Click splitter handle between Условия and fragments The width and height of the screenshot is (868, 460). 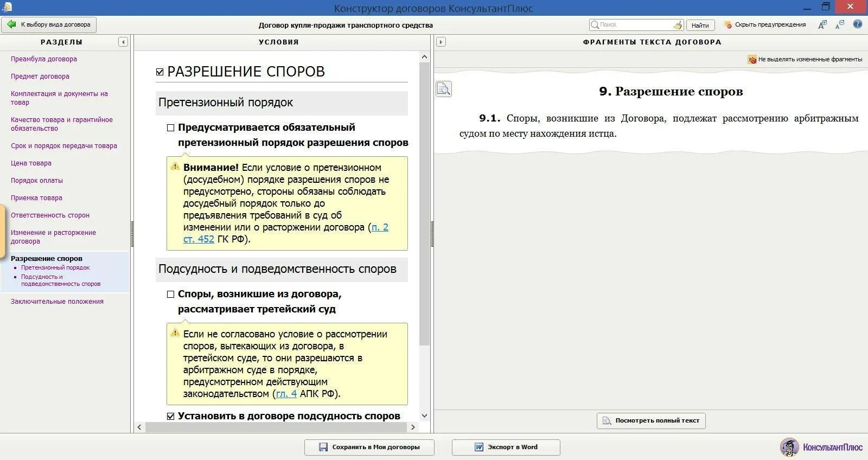point(432,234)
